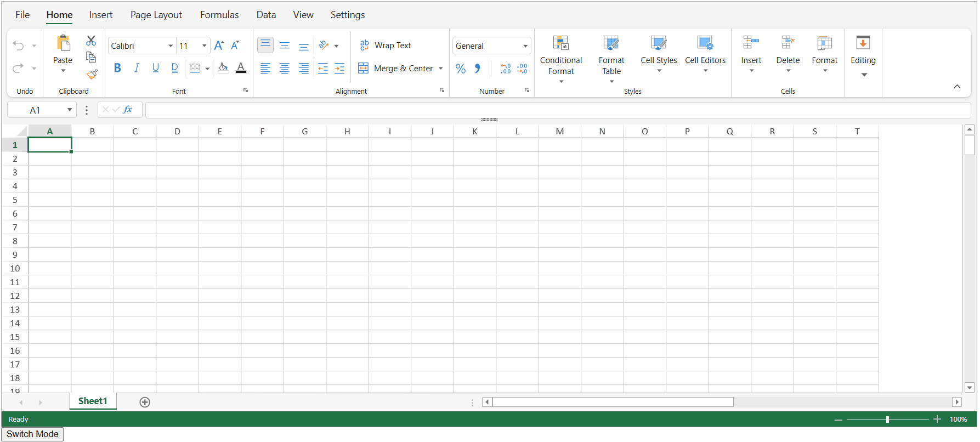Toggle bottom vertical alignment
Screen dimensions: 980x442
coord(303,46)
